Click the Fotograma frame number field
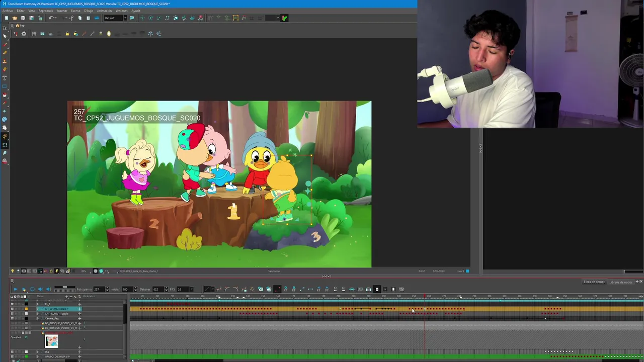 click(x=99, y=289)
